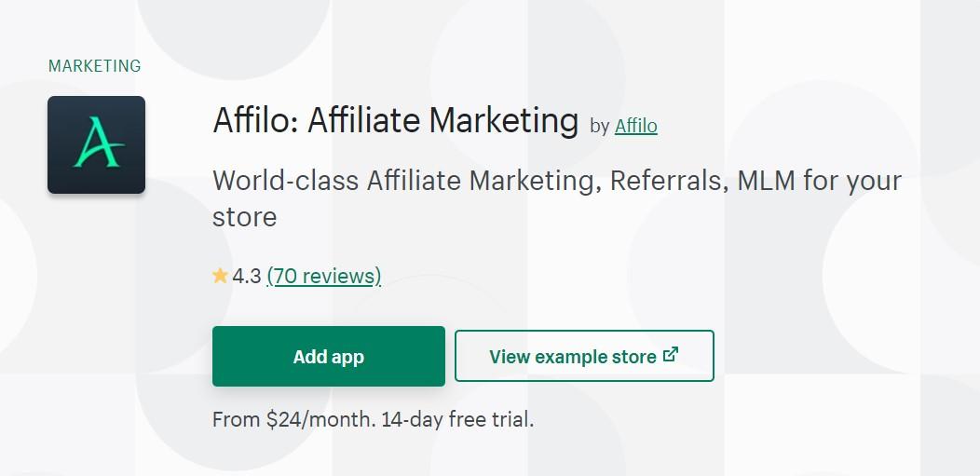Open the 70 reviews link

tap(324, 276)
